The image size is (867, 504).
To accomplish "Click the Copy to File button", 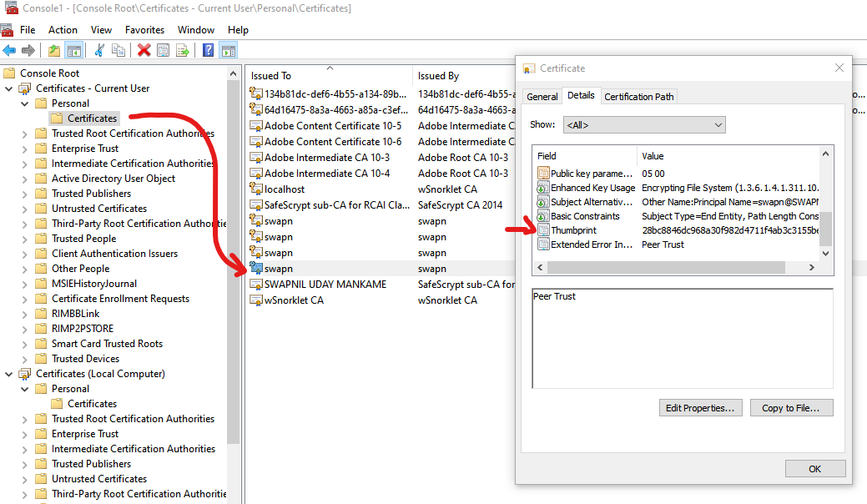I will 790,407.
